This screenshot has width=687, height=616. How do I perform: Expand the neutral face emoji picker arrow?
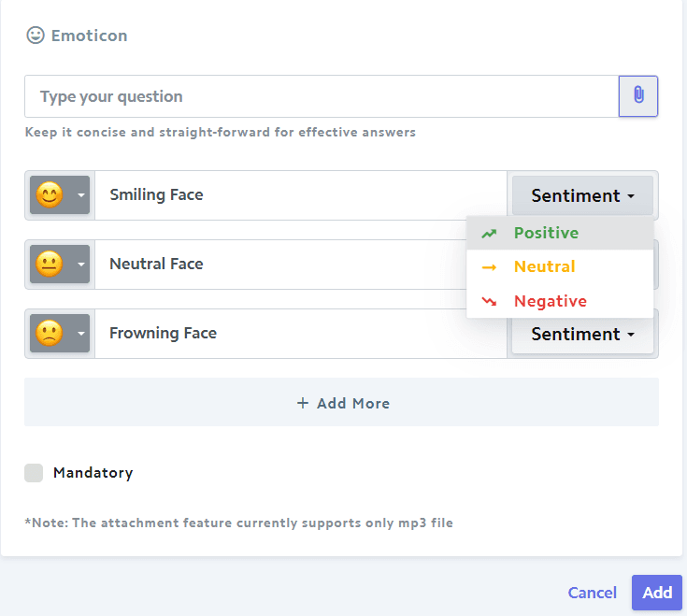81,265
